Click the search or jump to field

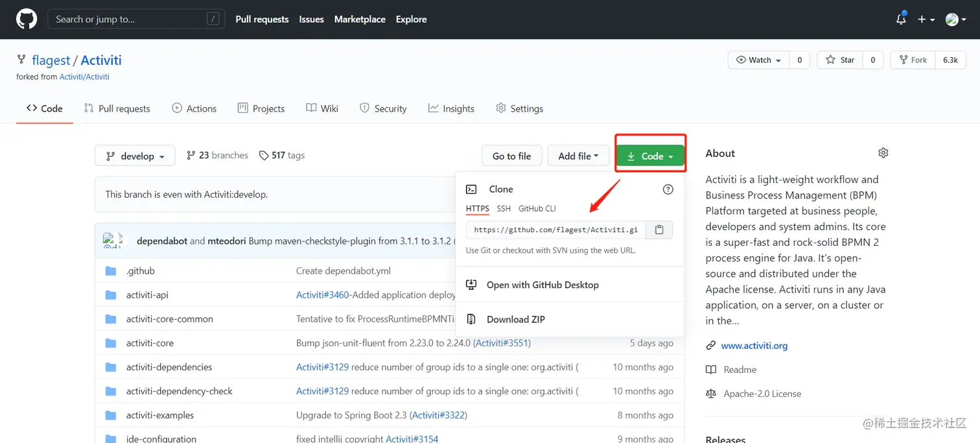pos(136,19)
